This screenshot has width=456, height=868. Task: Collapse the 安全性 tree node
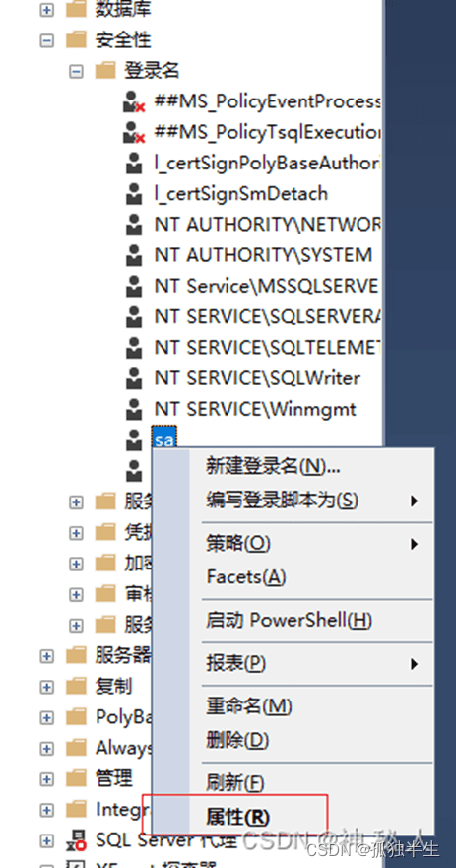click(47, 40)
